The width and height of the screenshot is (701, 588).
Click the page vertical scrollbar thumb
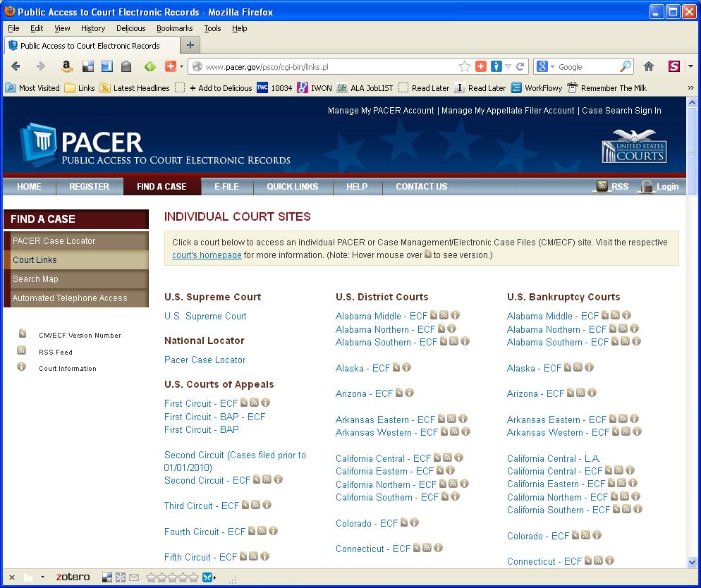[x=692, y=152]
